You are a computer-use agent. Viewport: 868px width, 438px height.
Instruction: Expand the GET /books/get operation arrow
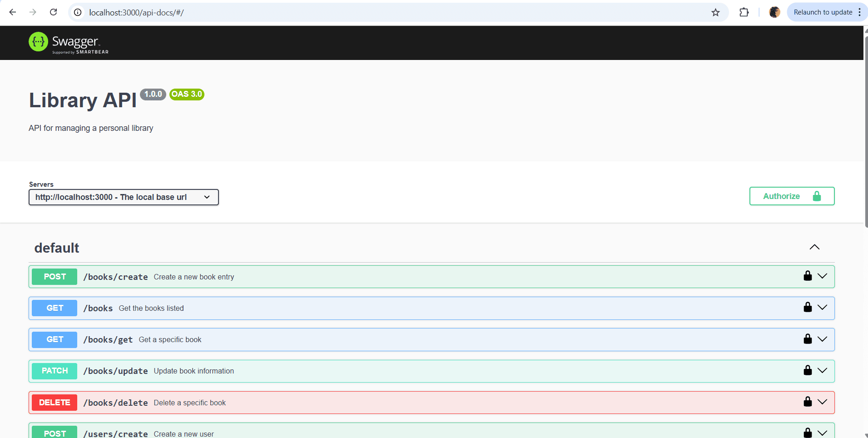click(822, 339)
